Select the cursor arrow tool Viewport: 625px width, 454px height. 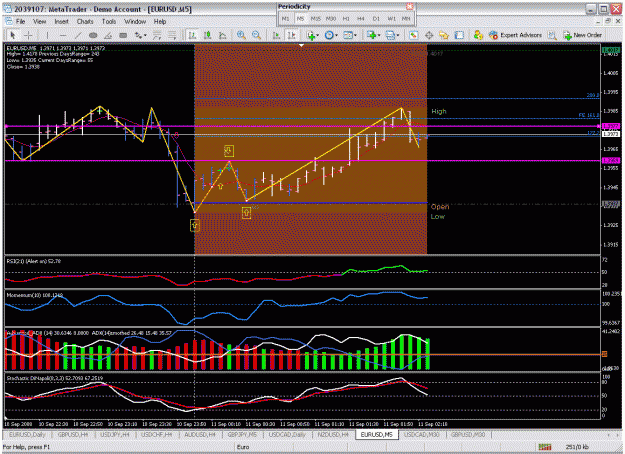click(x=12, y=35)
